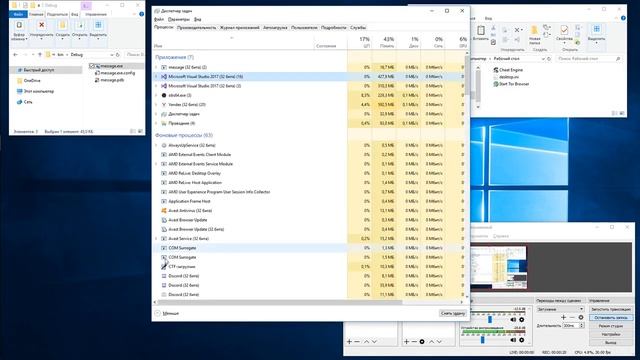The width and height of the screenshot is (640, 360).
Task: Click the OBS scenes add plus icon
Action: tap(349, 341)
